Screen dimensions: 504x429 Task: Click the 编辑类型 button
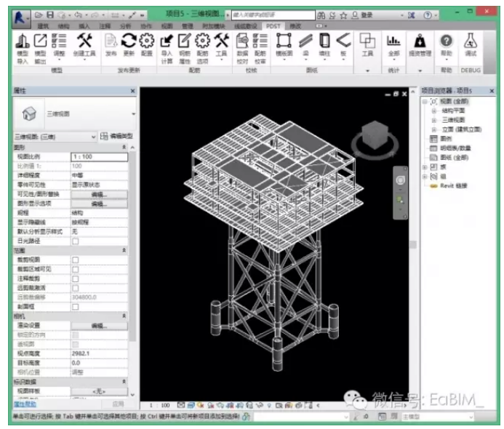[x=116, y=136]
